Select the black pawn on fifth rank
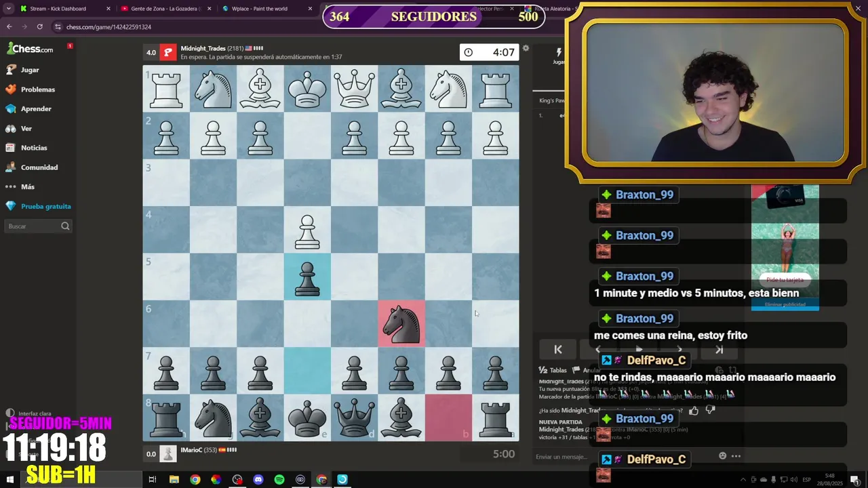 coord(307,278)
